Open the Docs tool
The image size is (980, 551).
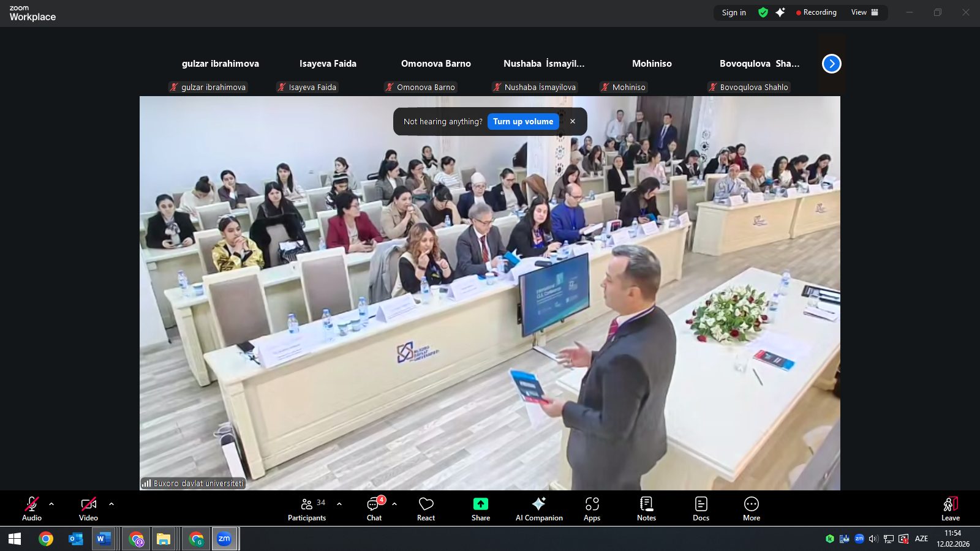click(x=701, y=509)
